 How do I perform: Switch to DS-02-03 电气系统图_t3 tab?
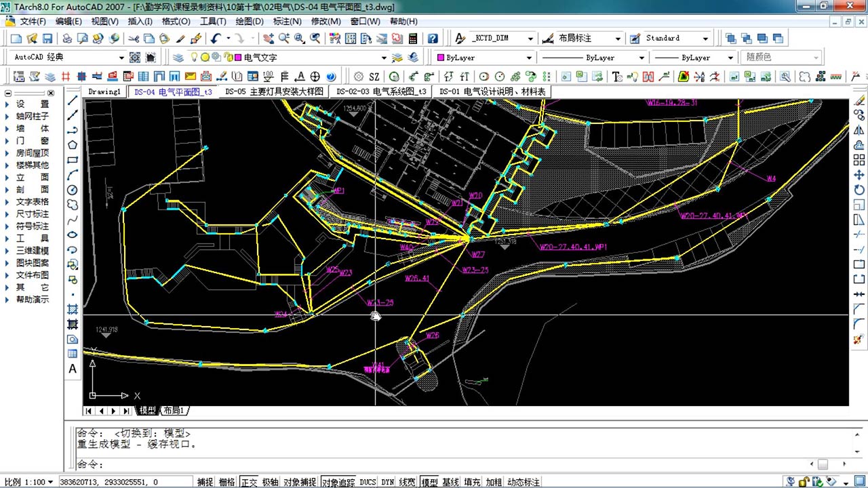(381, 91)
